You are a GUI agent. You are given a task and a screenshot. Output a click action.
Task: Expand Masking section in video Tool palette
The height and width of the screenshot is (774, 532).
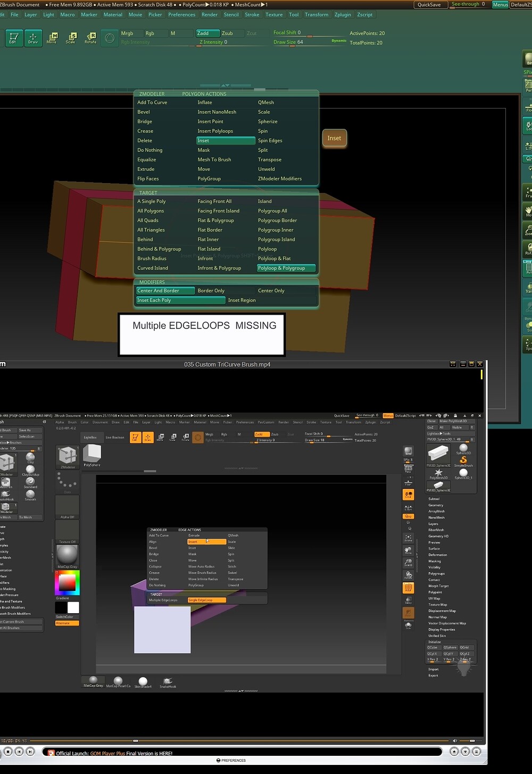435,561
